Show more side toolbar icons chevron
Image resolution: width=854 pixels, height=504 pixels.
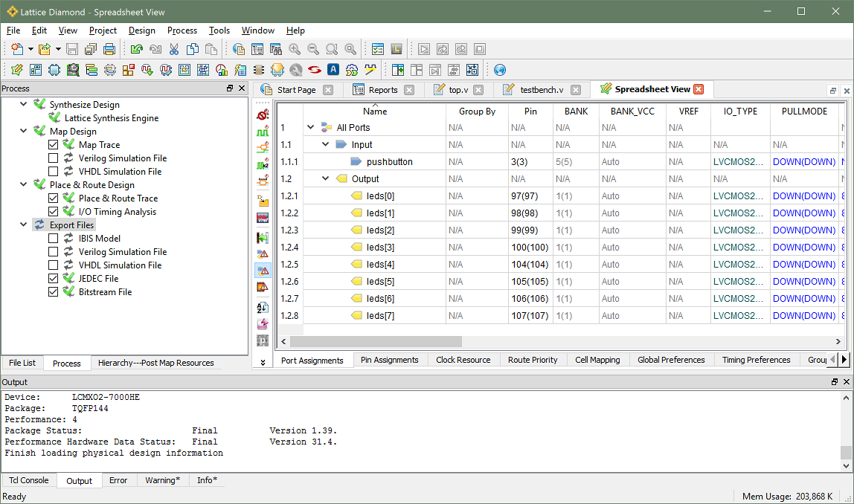click(263, 363)
